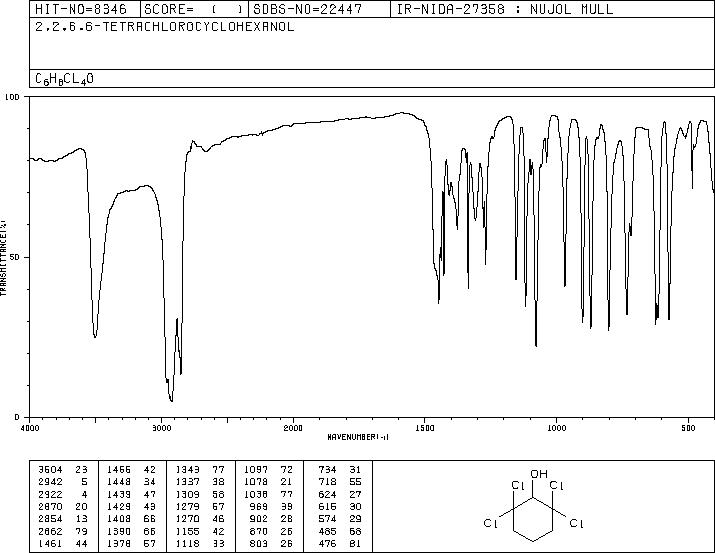This screenshot has width=715, height=553.
Task: Select the 1429 peak entry in the table
Action: (131, 506)
